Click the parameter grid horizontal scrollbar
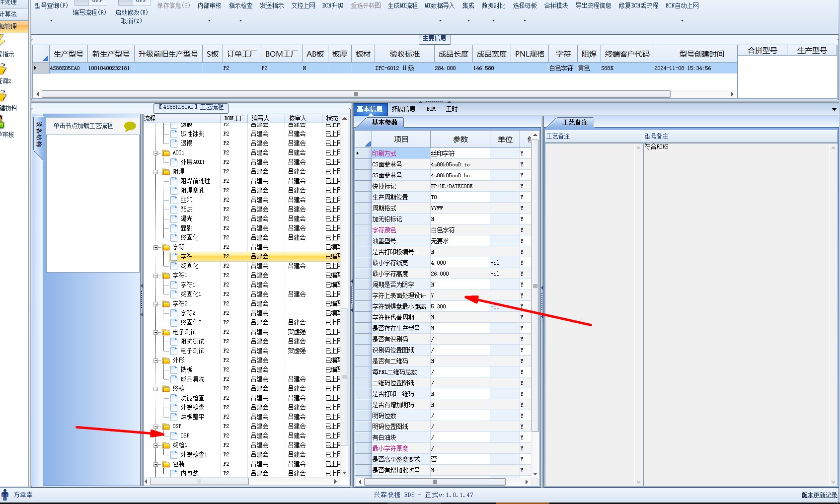This screenshot has width=840, height=504. click(435, 482)
